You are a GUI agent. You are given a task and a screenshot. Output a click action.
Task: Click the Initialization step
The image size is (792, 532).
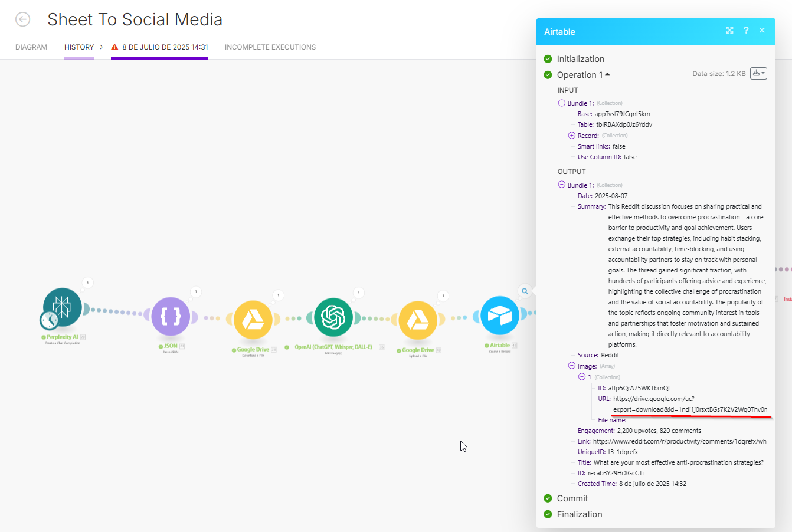(581, 59)
